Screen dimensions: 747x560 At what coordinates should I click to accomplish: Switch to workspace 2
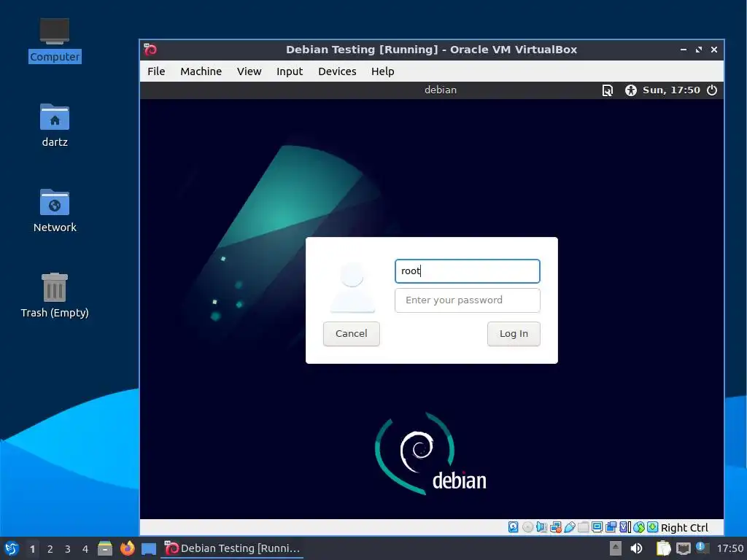pos(50,549)
